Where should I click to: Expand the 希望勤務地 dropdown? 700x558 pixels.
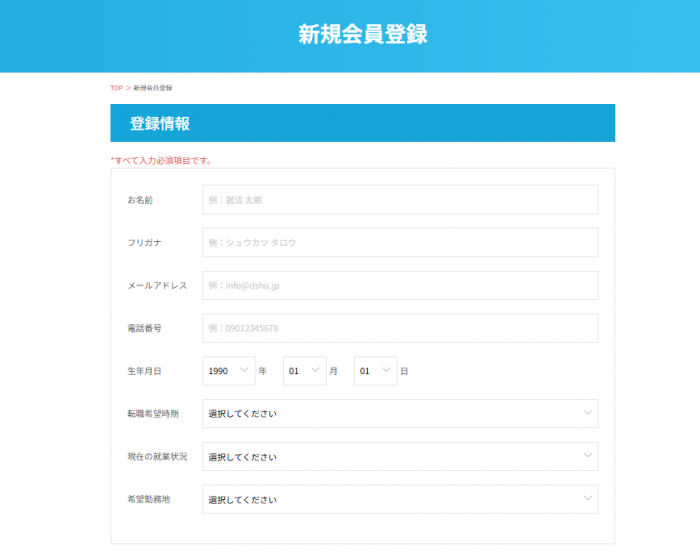(x=400, y=500)
